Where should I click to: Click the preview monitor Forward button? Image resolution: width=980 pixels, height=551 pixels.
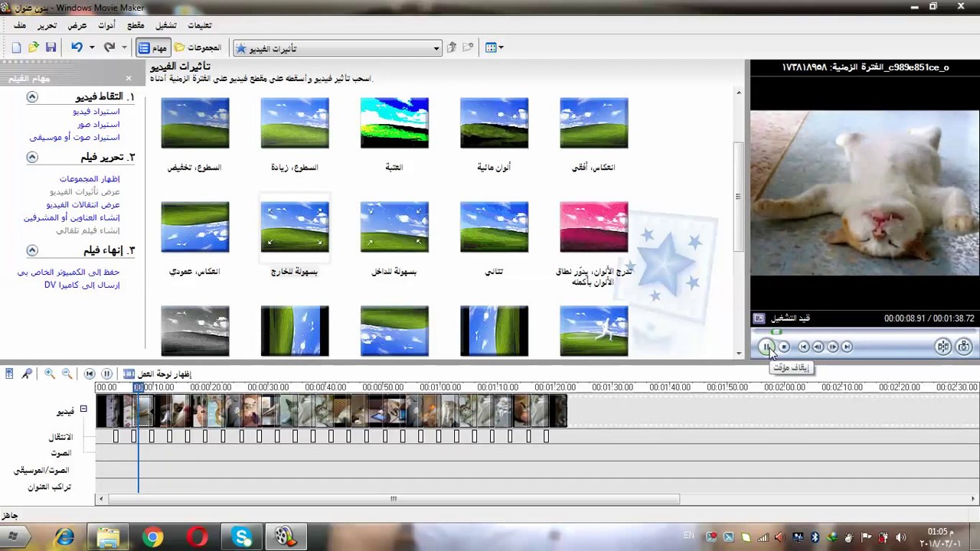pyautogui.click(x=847, y=347)
